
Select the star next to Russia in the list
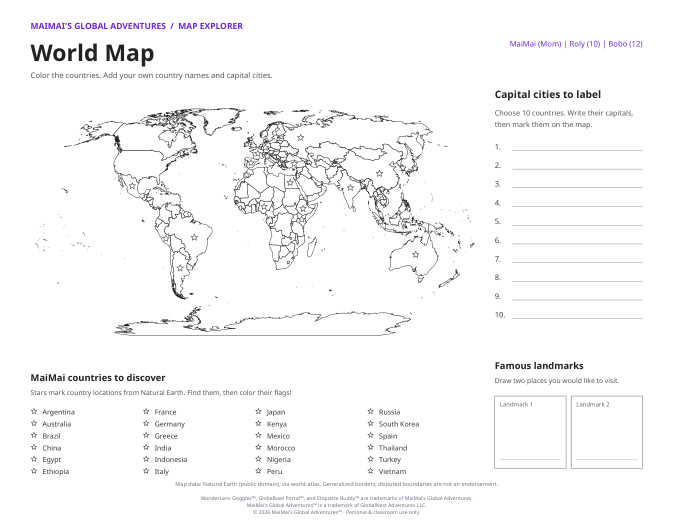(x=371, y=411)
